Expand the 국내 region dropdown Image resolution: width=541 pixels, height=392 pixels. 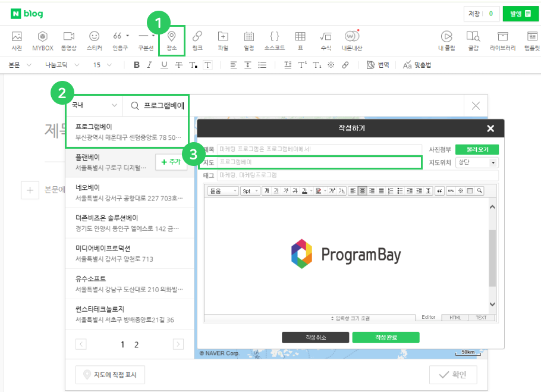click(x=94, y=105)
